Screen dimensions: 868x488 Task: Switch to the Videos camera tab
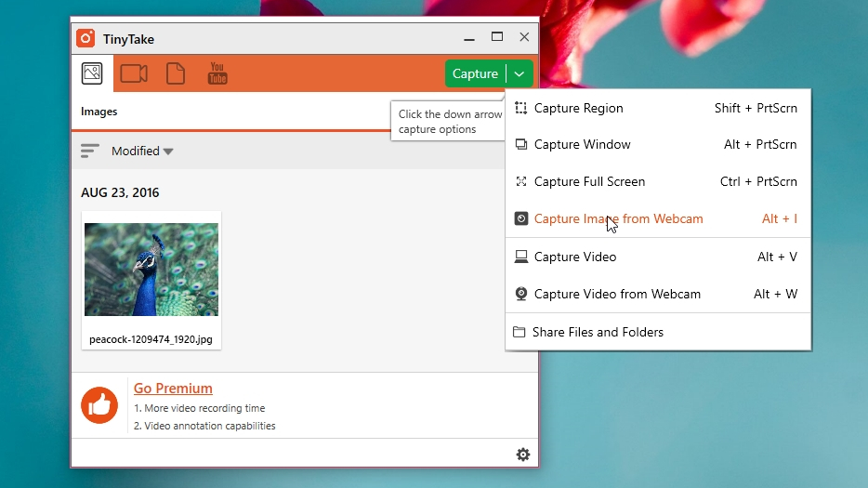pyautogui.click(x=134, y=73)
